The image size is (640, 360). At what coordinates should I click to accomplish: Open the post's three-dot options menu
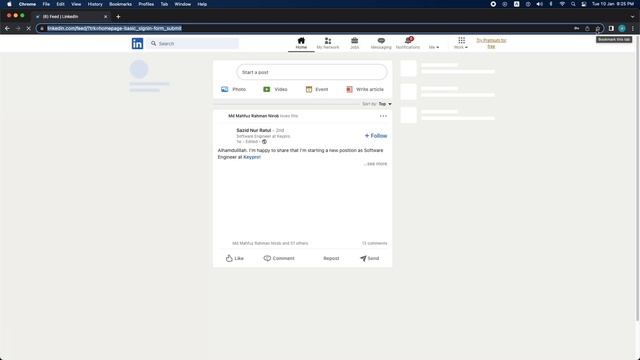tap(383, 116)
